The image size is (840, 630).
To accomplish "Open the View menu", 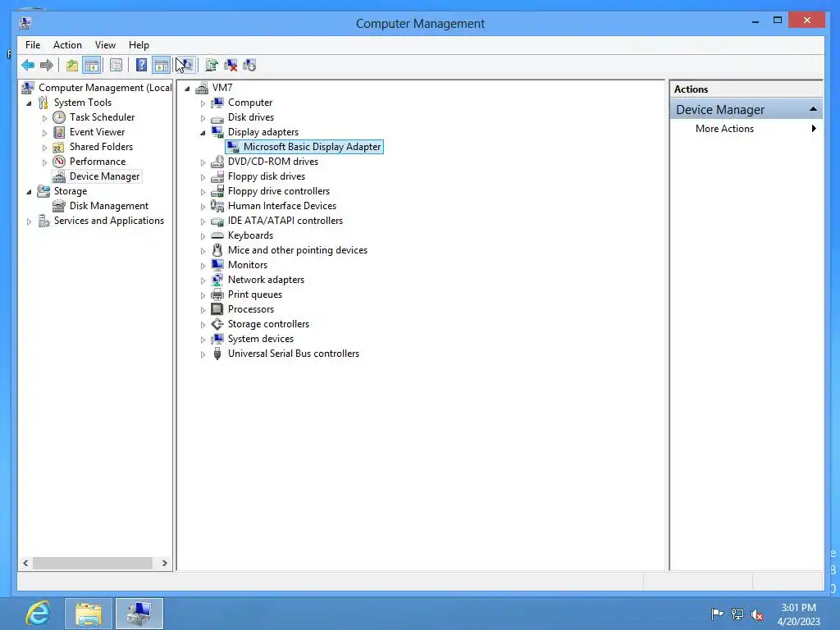I will (x=105, y=45).
